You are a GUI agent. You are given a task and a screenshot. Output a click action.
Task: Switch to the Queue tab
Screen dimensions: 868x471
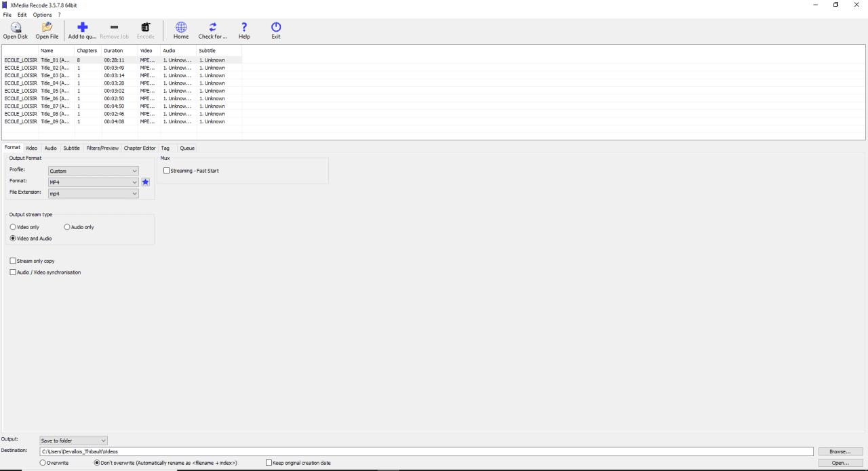pos(187,148)
